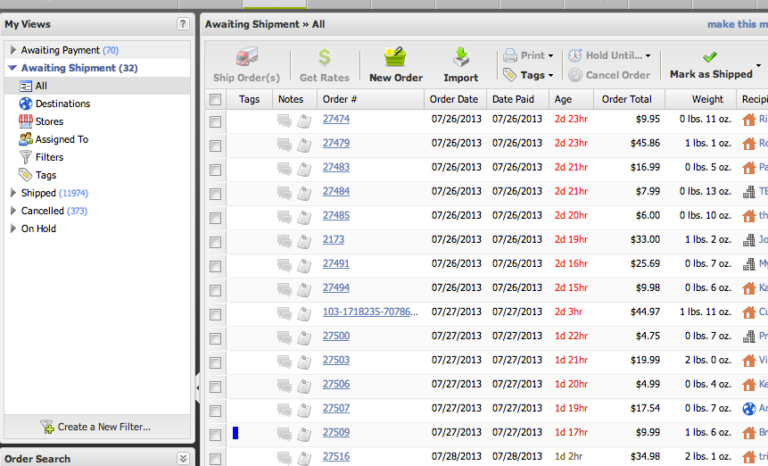
Task: Expand the Awaiting Payment tree node
Action: pos(13,50)
